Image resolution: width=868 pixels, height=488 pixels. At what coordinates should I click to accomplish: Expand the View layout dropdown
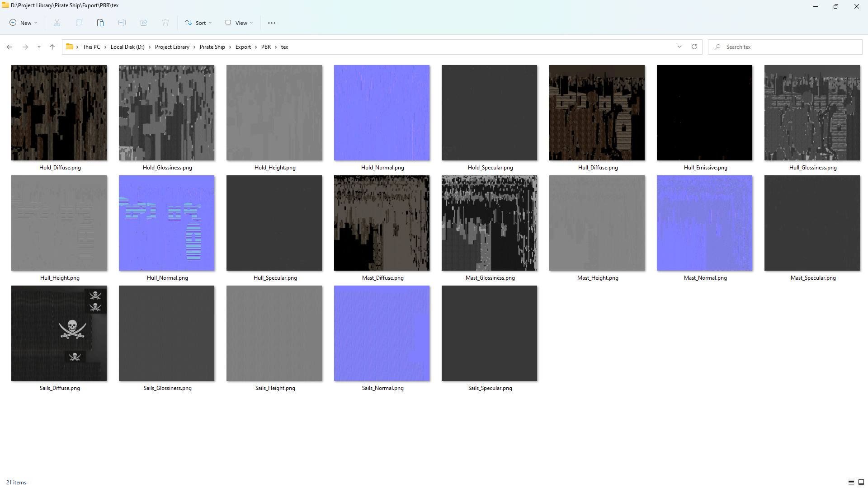tap(239, 23)
